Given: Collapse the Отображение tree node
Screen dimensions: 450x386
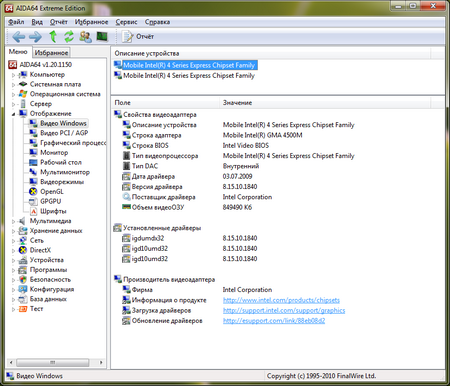Looking at the screenshot, I should pos(13,114).
